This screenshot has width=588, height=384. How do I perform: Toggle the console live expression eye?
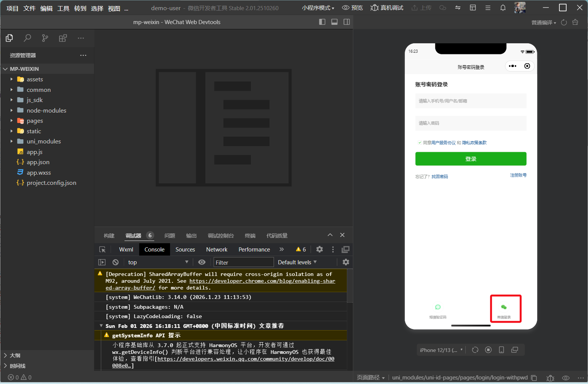202,262
